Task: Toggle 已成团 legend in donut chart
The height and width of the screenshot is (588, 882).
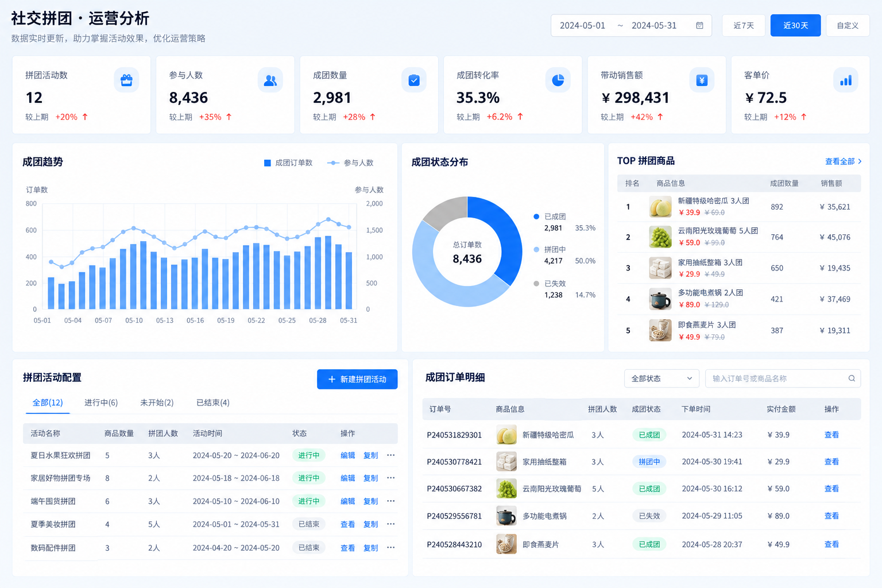Action: coord(550,216)
